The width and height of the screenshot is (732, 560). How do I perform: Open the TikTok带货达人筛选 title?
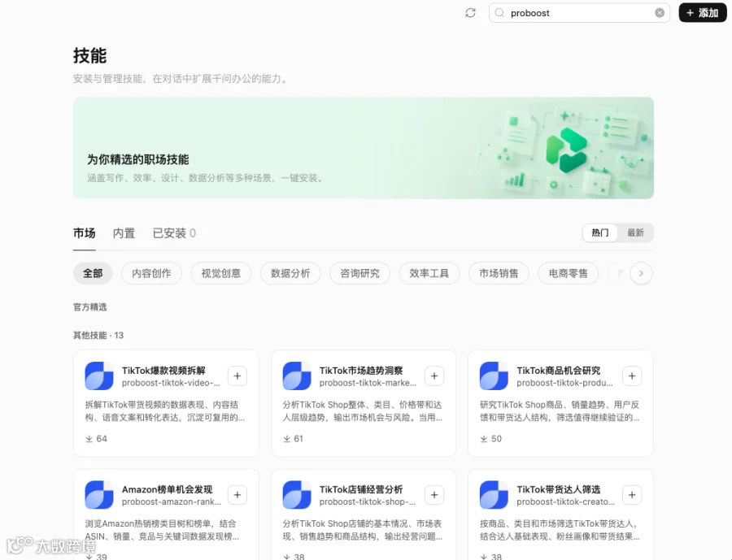558,489
